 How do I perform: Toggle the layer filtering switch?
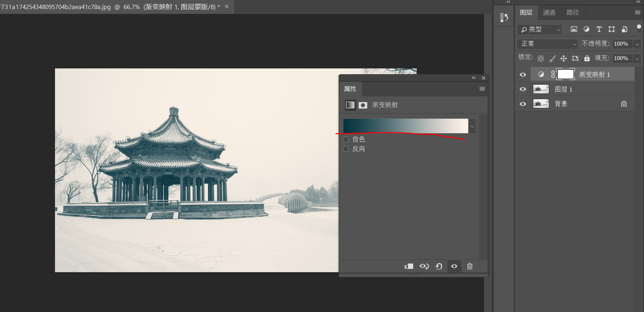[639, 29]
